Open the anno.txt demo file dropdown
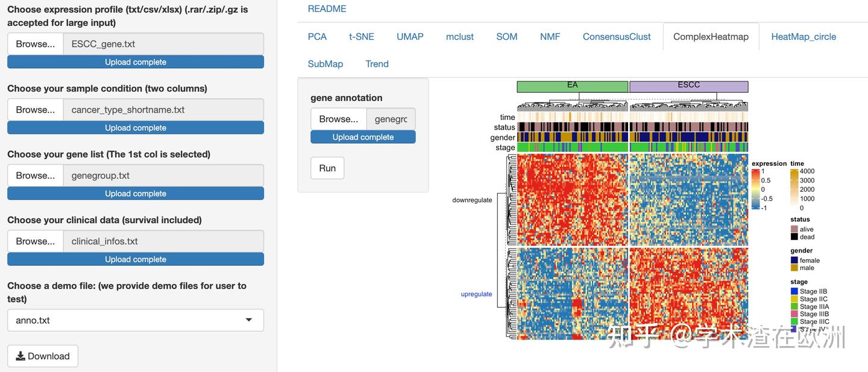This screenshot has height=372, width=868. (x=136, y=320)
